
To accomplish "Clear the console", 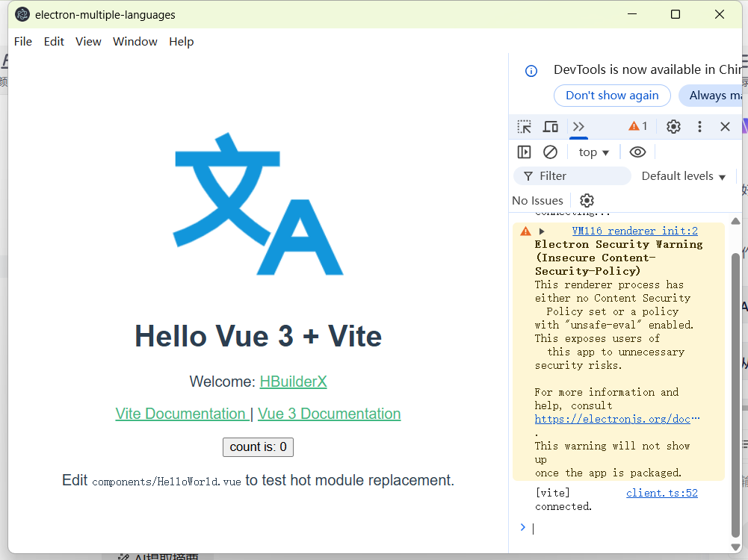I will coord(550,152).
